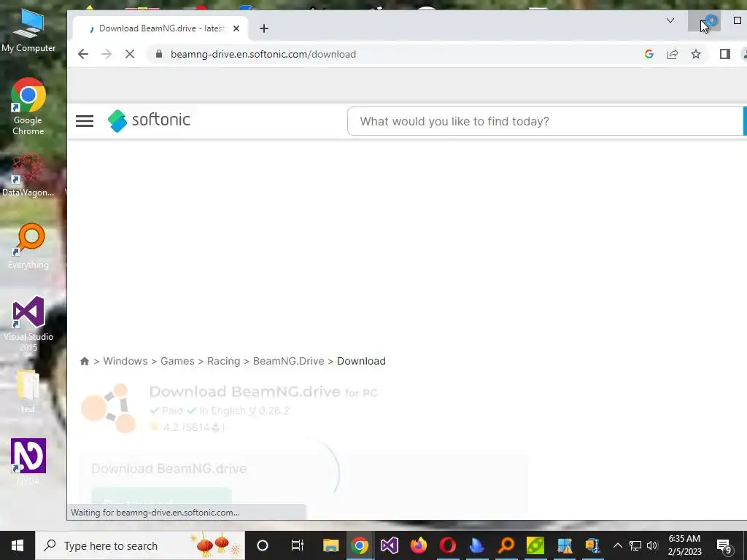Viewport: 747px width, 560px height.
Task: Open Softonic hamburger menu
Action: (x=85, y=121)
